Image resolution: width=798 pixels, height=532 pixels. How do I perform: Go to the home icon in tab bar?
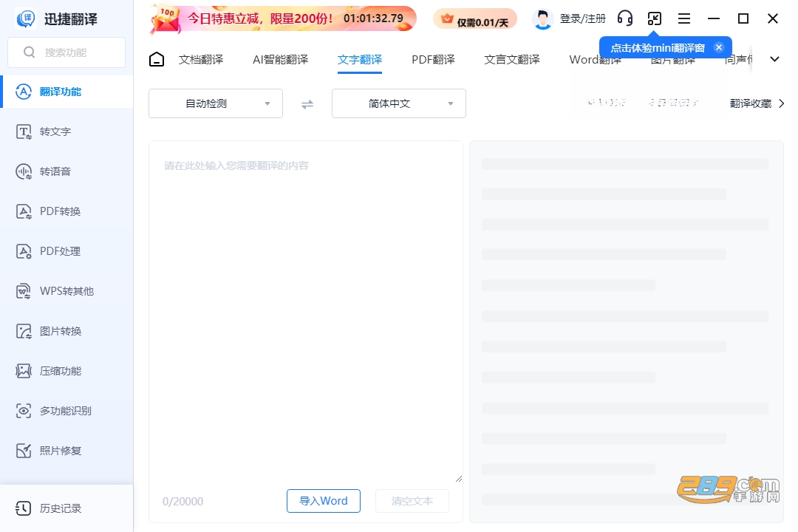[x=157, y=60]
